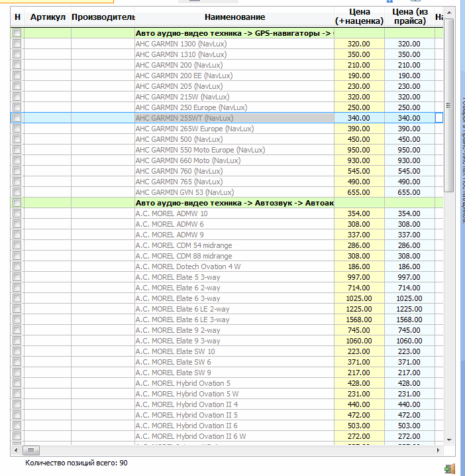Select row A.C. MOREL CDM 54 midrange

pyautogui.click(x=227, y=245)
